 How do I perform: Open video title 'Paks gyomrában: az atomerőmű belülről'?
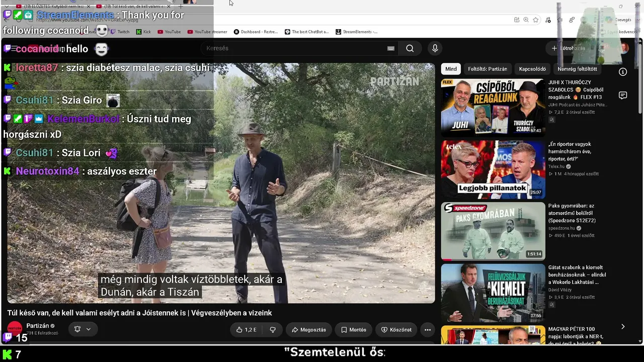[x=572, y=213]
